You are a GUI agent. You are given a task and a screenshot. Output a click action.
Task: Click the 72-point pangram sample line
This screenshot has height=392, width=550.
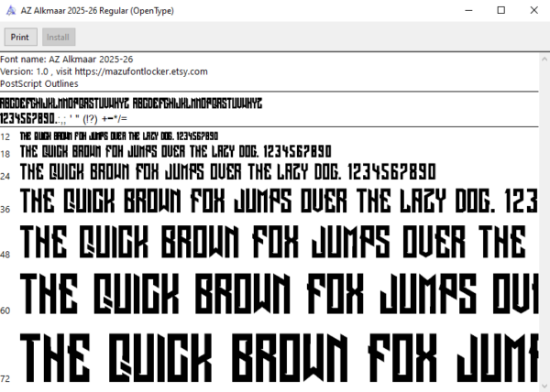tap(280, 357)
